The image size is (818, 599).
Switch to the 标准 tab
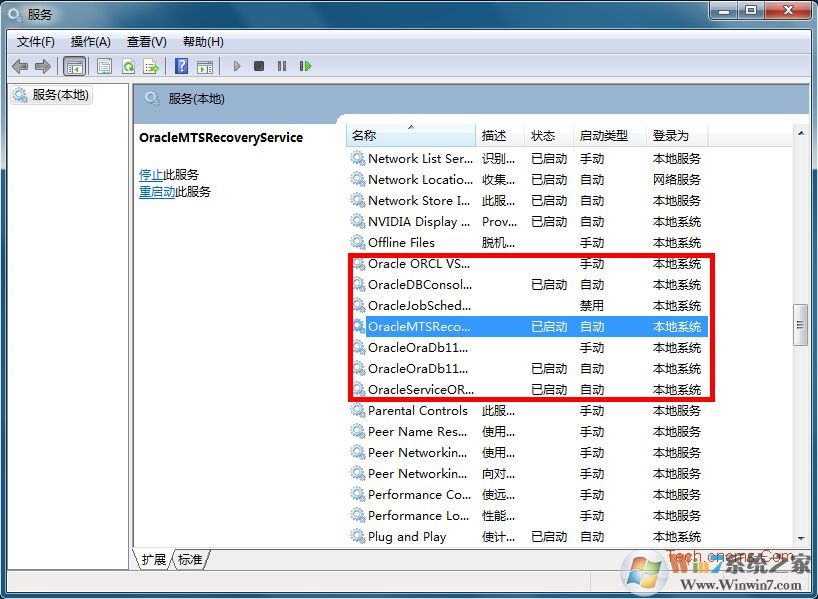point(188,560)
